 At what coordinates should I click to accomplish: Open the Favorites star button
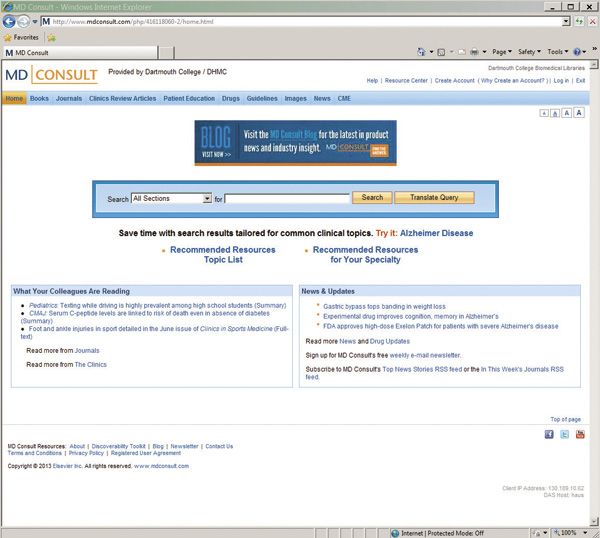(21, 37)
